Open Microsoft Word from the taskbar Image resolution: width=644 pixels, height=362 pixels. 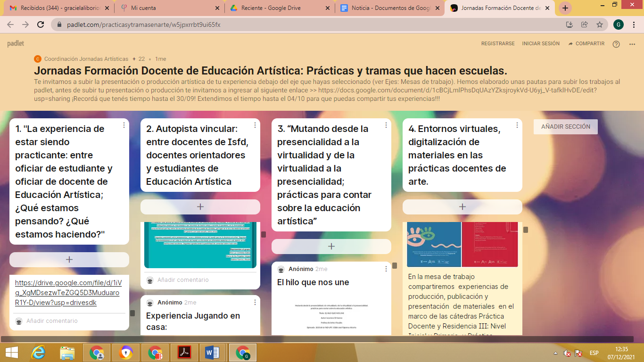click(x=213, y=352)
